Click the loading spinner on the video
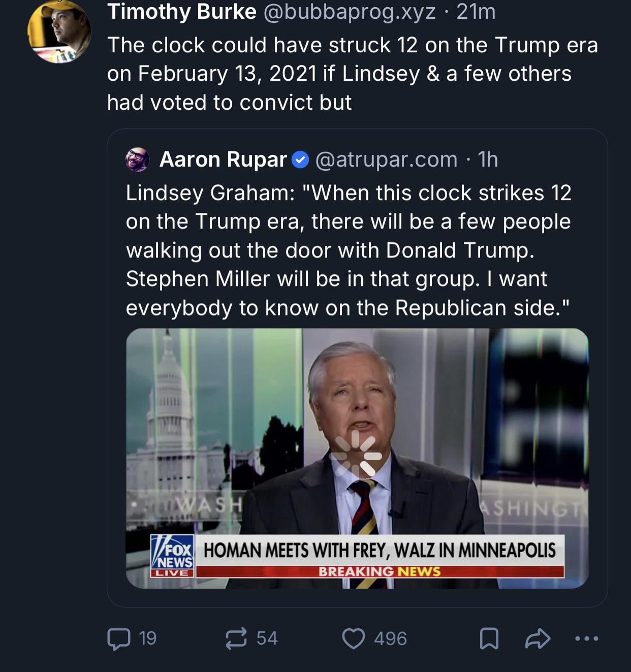Viewport: 631px width, 672px height. click(356, 456)
